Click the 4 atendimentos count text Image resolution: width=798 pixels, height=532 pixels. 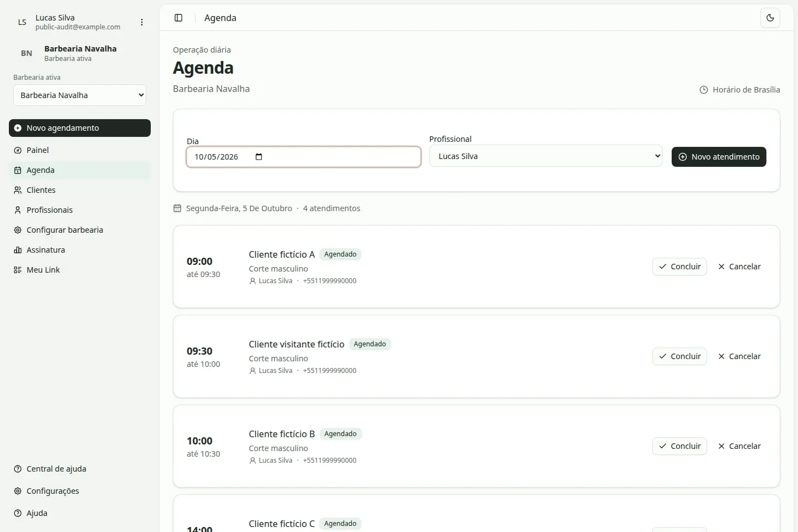click(331, 208)
